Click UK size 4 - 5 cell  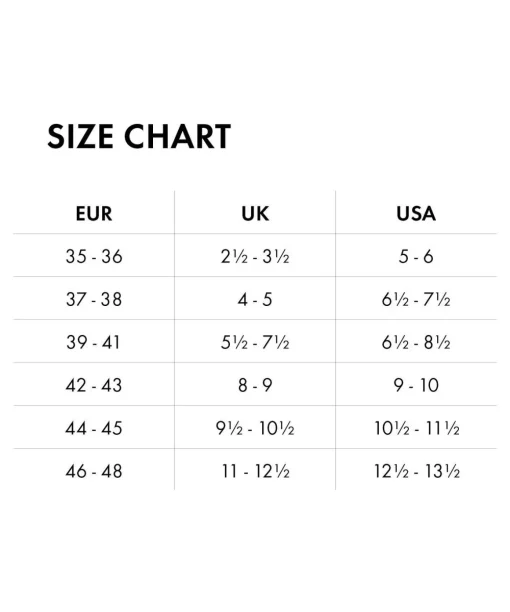click(255, 299)
